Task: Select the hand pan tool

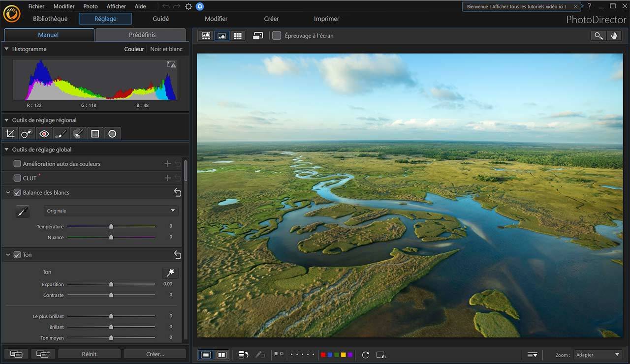Action: (614, 36)
